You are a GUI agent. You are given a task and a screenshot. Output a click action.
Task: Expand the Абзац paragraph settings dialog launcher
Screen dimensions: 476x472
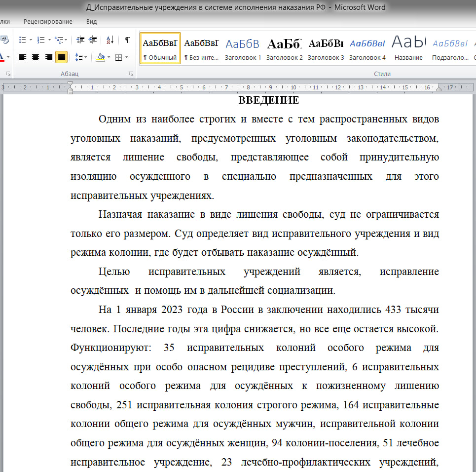tap(131, 74)
